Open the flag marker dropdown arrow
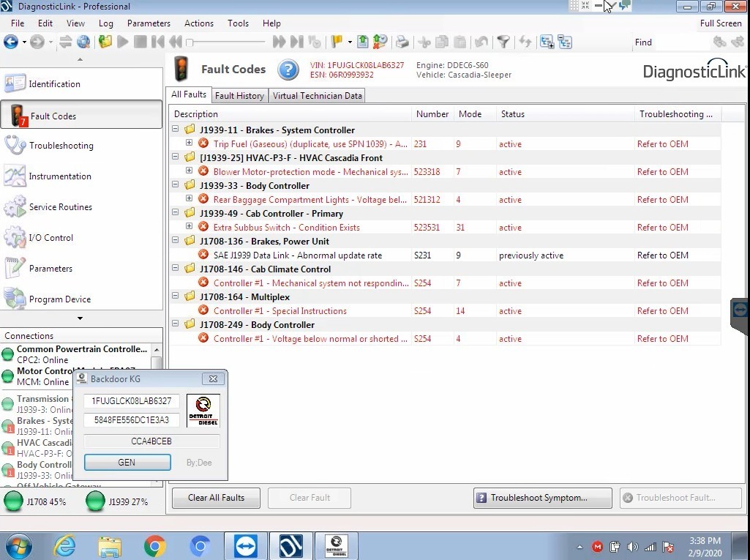Screen dimensions: 750x560 pyautogui.click(x=350, y=42)
